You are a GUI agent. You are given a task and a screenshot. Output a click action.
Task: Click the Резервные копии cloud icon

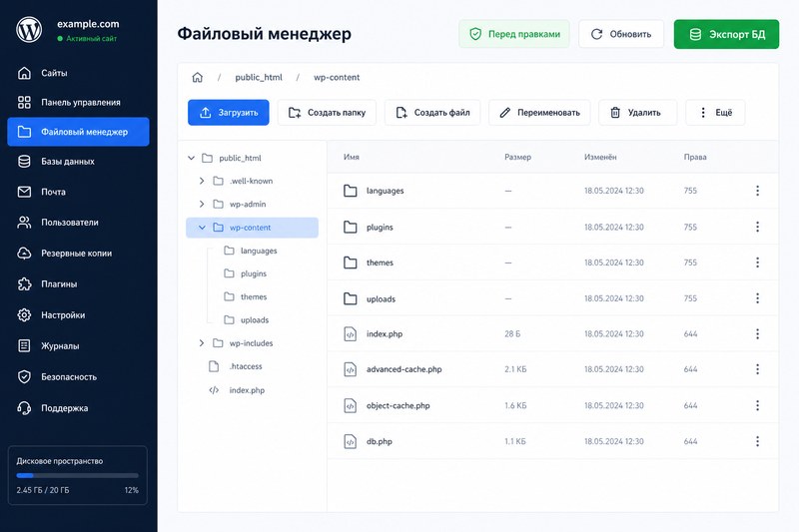[x=24, y=253]
